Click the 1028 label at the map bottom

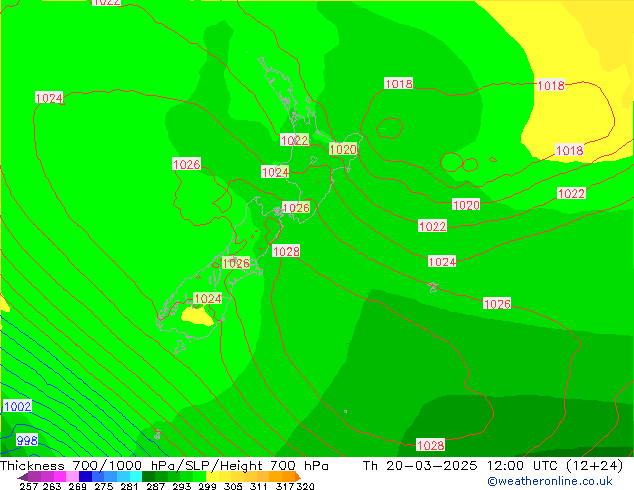tap(430, 445)
